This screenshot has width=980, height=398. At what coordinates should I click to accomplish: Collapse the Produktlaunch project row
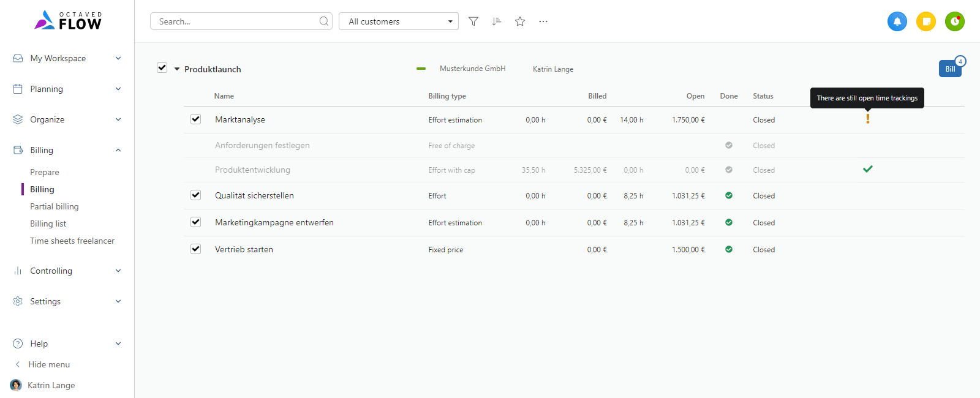[x=177, y=69]
